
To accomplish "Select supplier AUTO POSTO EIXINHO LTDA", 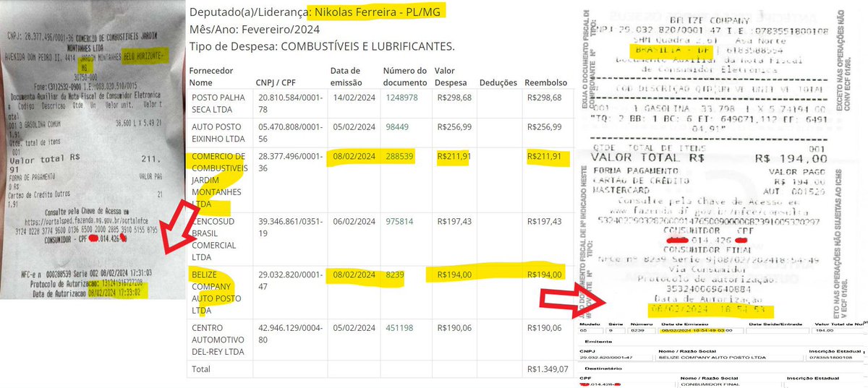I will tap(219, 132).
